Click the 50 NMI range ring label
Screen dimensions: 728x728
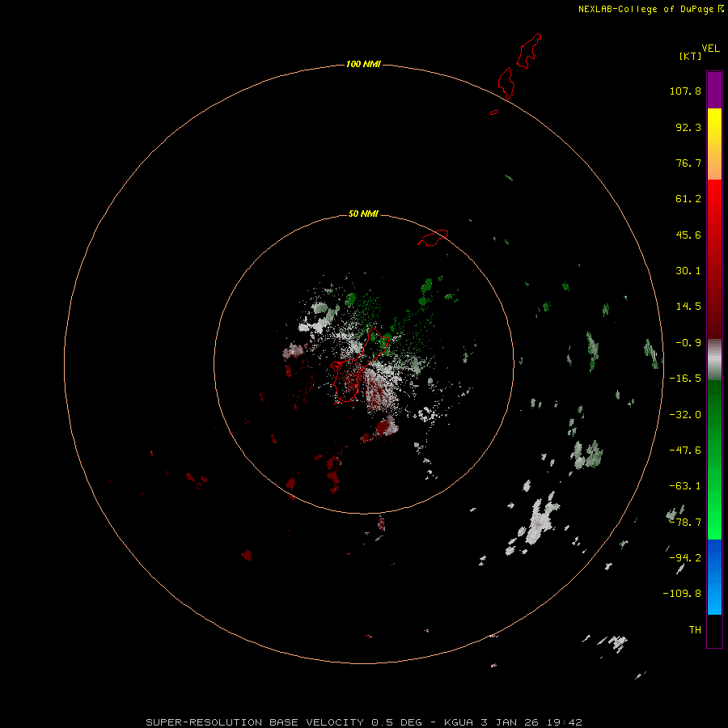[363, 214]
